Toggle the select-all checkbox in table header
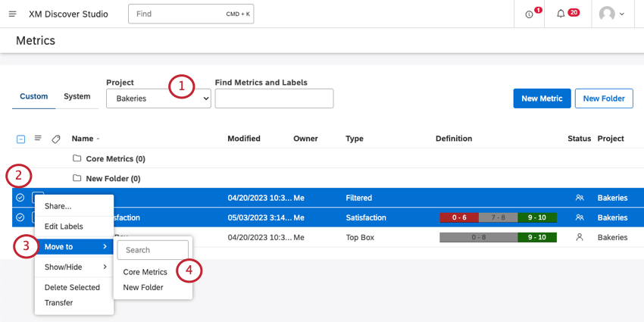 click(x=20, y=139)
